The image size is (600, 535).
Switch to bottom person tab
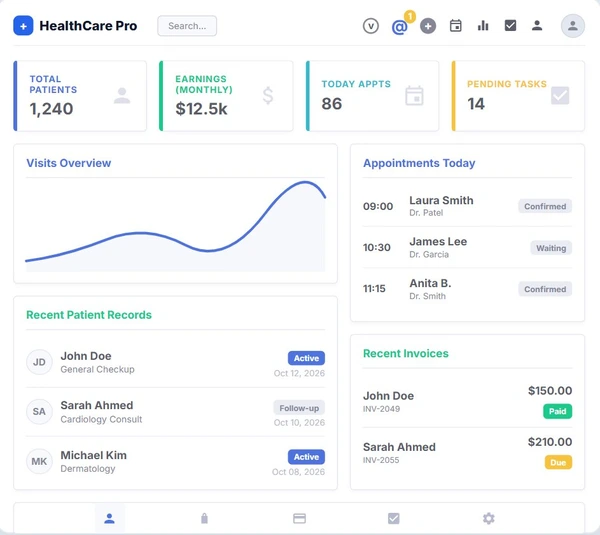pos(109,519)
